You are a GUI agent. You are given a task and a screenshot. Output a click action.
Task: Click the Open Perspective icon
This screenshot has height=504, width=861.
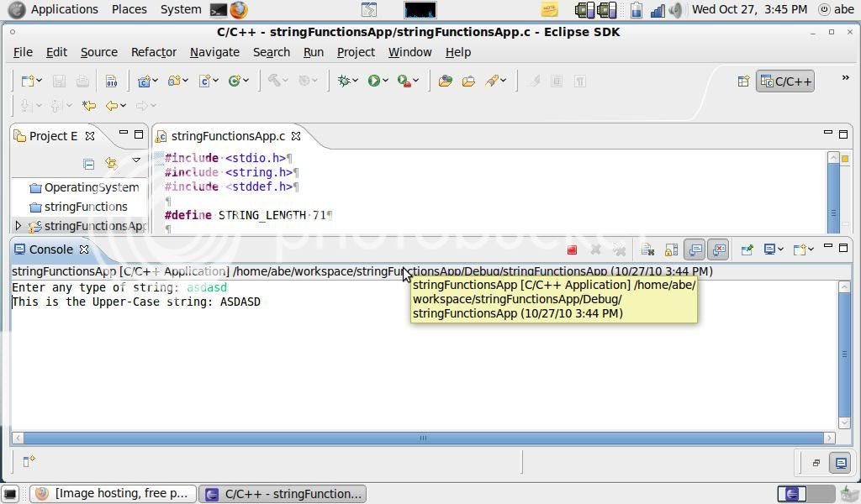pyautogui.click(x=743, y=81)
